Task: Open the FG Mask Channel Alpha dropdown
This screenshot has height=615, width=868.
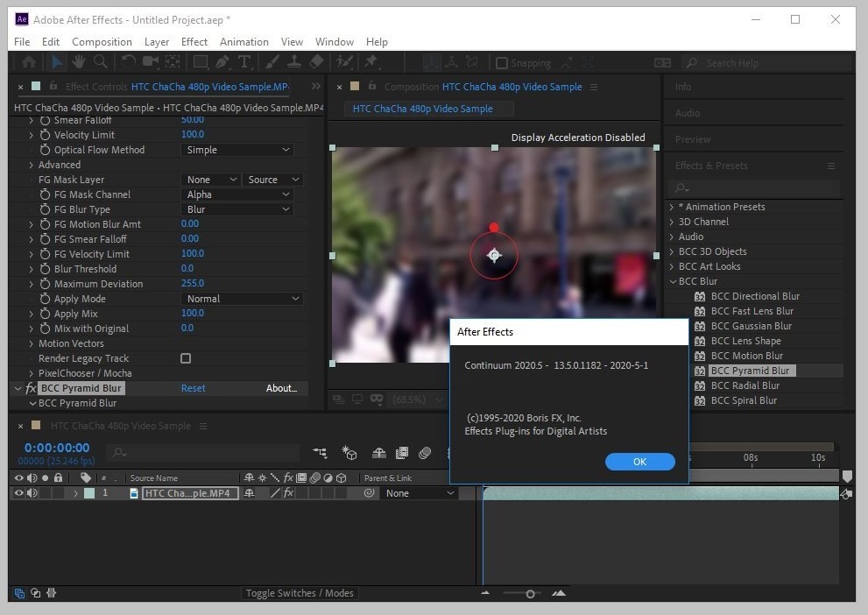Action: [237, 194]
